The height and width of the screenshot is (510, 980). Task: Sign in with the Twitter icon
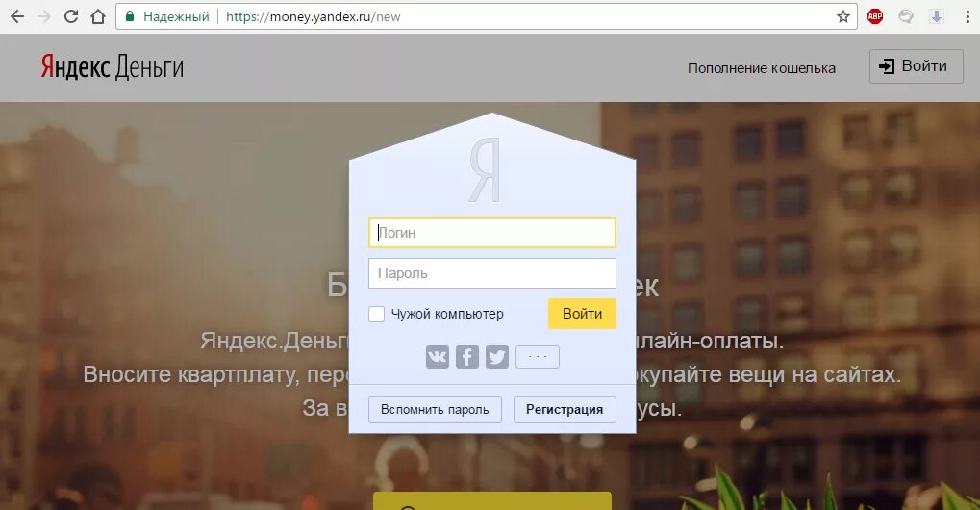pos(497,357)
